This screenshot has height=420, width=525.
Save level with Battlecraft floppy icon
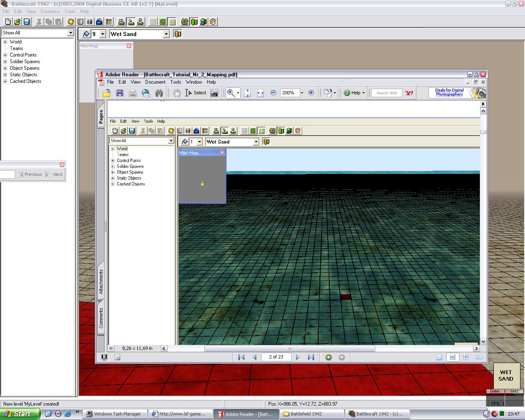tap(27, 22)
